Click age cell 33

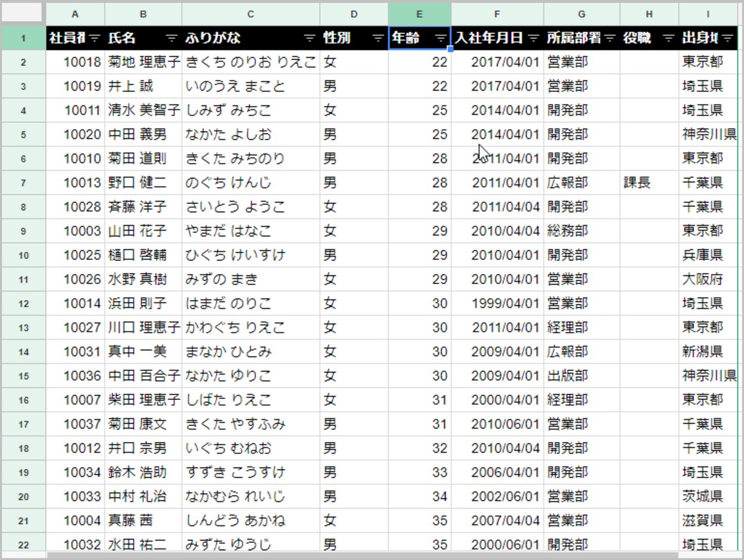coord(420,473)
